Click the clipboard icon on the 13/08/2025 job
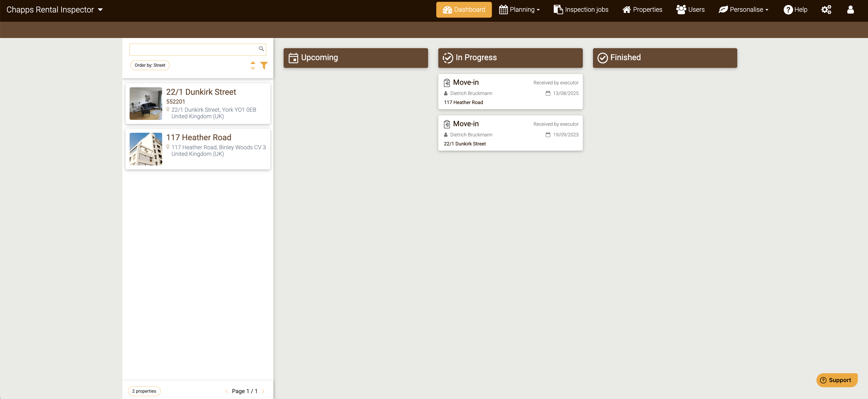Viewport: 868px width, 399px height. (x=447, y=83)
